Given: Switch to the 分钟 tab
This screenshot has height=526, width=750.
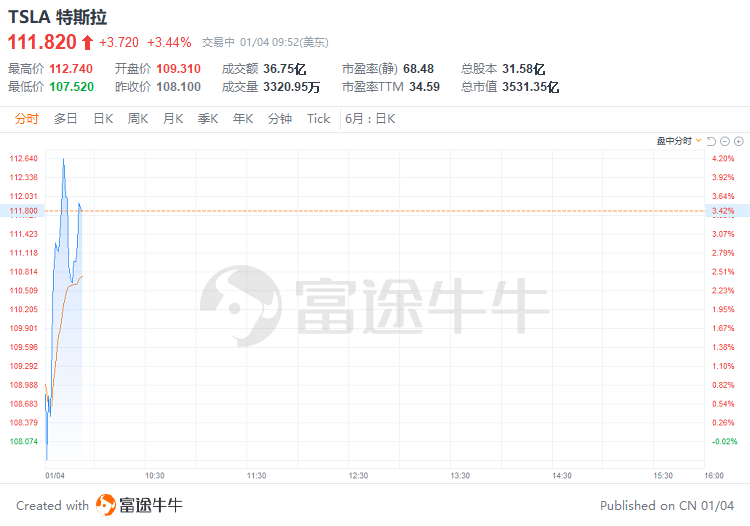Looking at the screenshot, I should coord(280,119).
